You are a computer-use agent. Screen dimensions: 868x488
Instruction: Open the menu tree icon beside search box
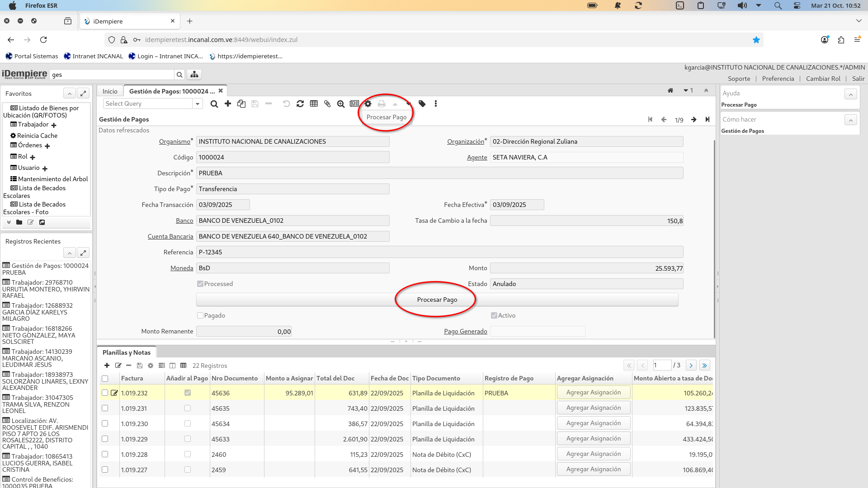point(194,75)
